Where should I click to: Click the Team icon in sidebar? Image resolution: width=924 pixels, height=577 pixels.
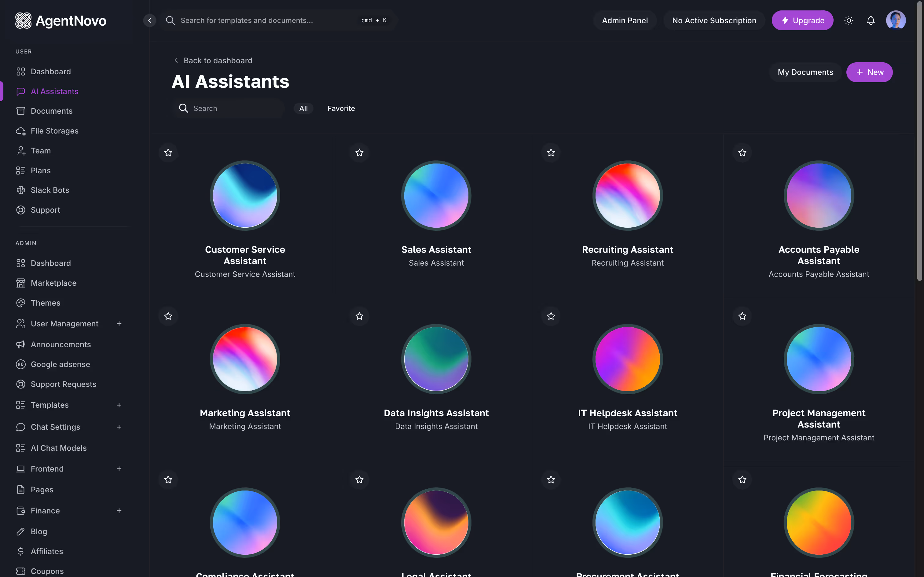pyautogui.click(x=20, y=151)
